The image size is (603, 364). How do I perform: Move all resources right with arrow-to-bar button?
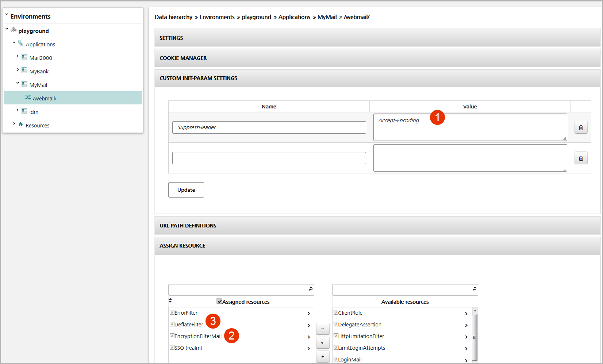tap(323, 342)
